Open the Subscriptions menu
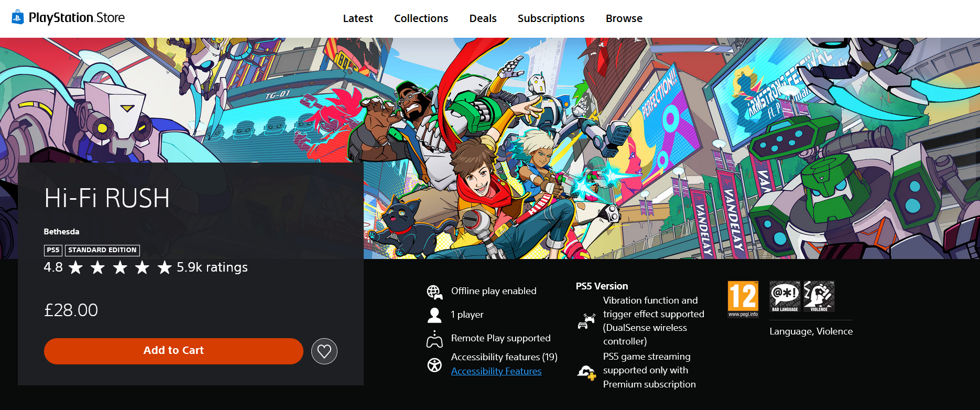Screen dimensions: 980x410 [x=551, y=18]
